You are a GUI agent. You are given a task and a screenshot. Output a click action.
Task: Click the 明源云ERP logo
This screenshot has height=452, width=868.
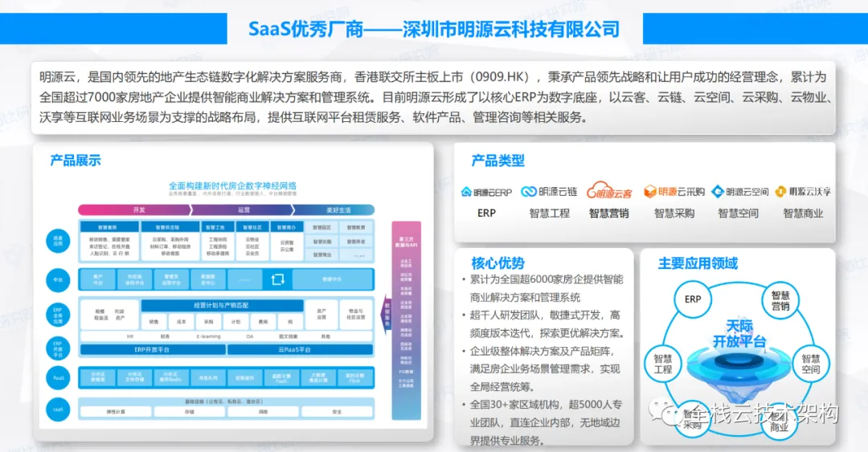486,192
